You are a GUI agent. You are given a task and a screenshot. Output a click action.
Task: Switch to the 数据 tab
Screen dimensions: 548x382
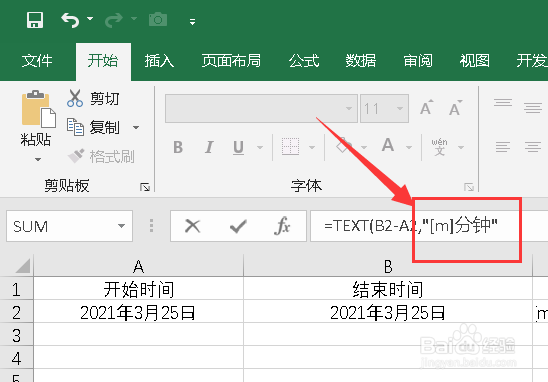point(360,61)
